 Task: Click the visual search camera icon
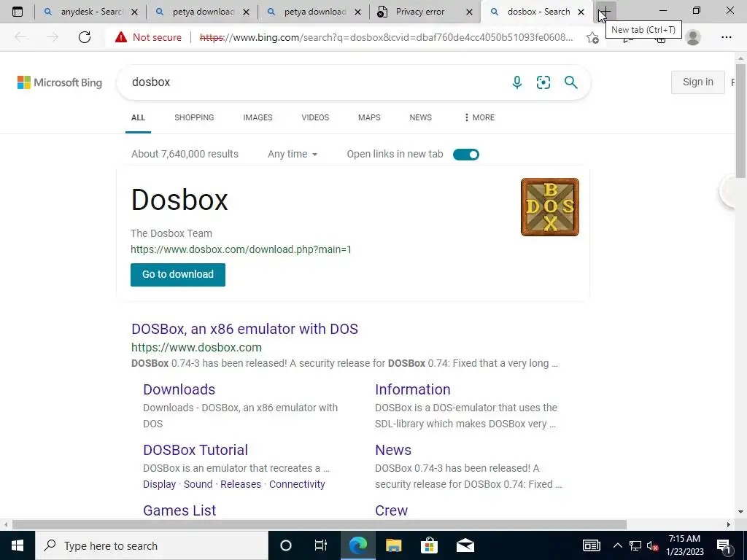[543, 82]
